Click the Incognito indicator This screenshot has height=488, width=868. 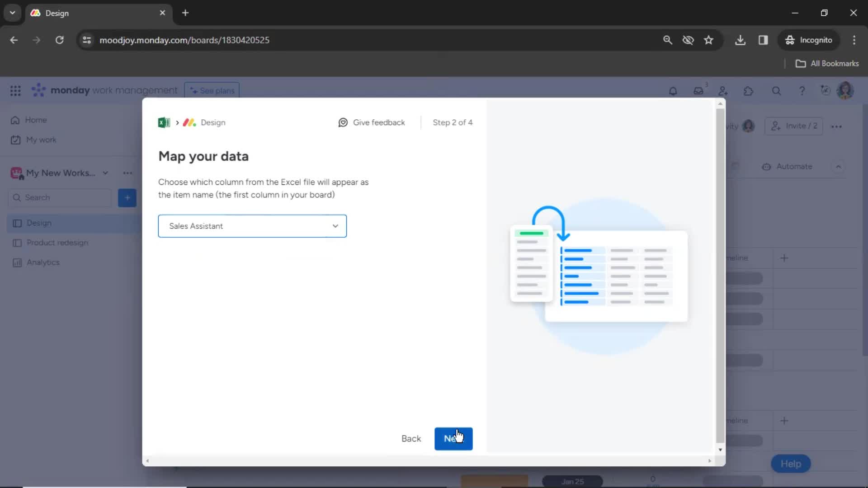808,40
